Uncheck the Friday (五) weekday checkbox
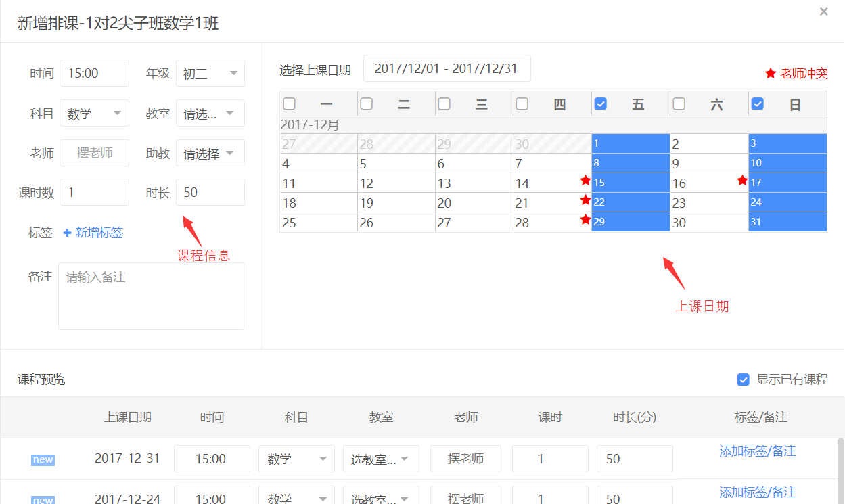 click(600, 104)
